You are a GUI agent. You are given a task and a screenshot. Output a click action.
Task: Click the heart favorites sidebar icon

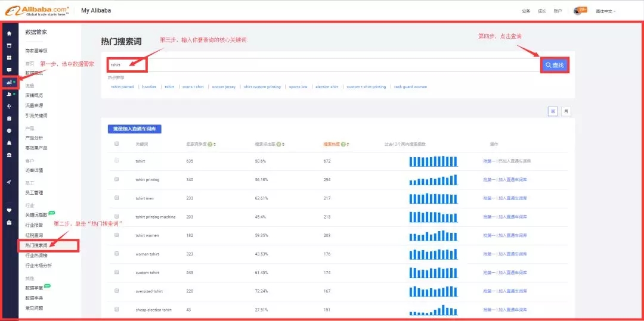[9, 210]
